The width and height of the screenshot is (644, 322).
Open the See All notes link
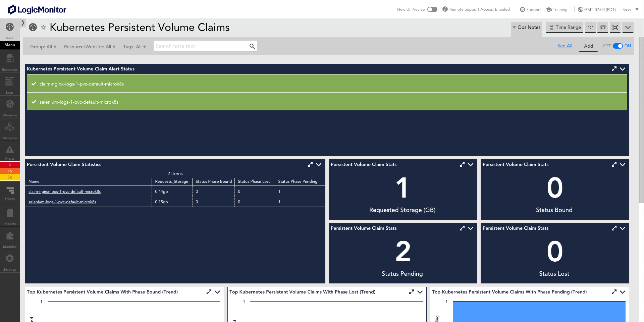565,46
